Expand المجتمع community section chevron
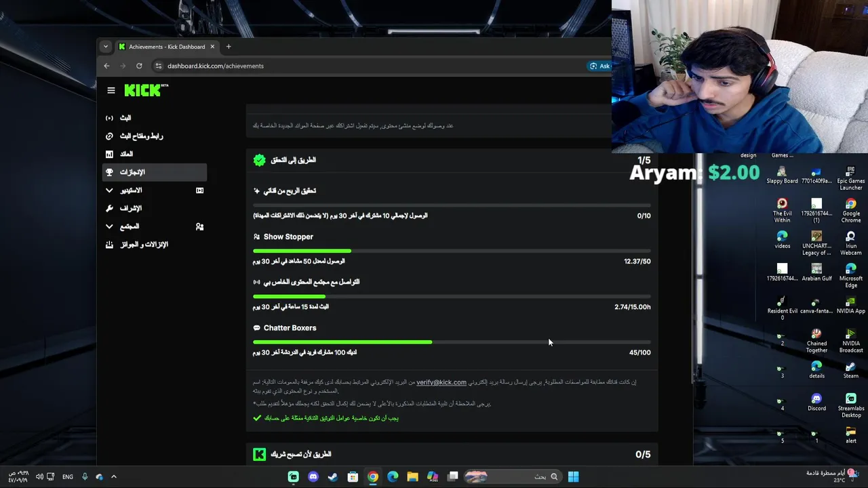This screenshot has width=868, height=488. (x=109, y=226)
